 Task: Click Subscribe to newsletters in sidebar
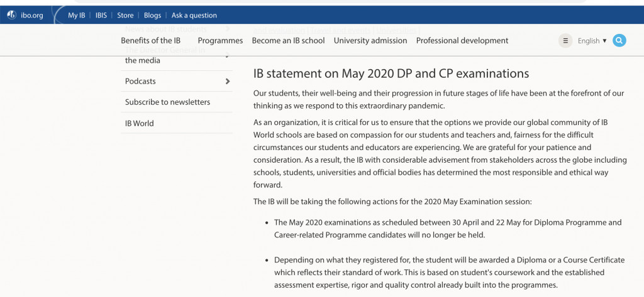coord(167,102)
